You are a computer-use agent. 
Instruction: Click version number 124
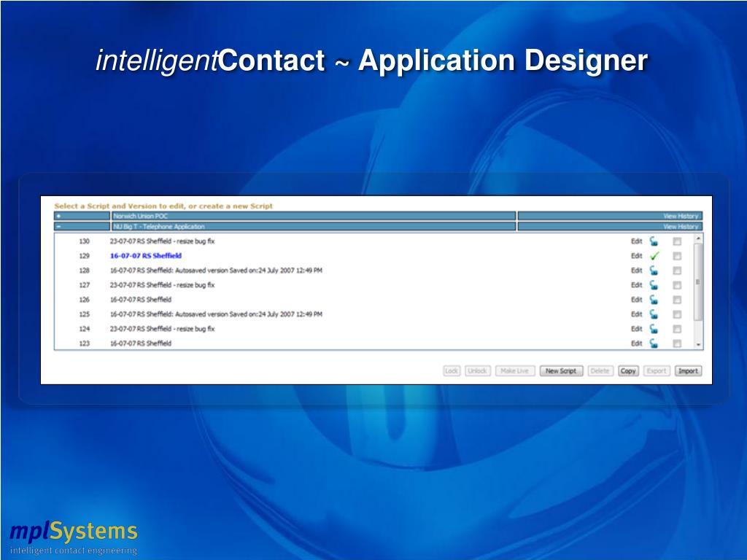pos(85,329)
